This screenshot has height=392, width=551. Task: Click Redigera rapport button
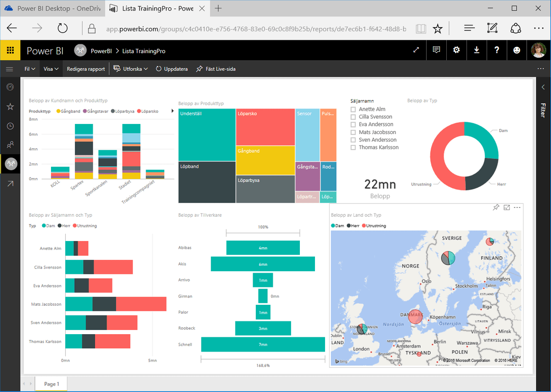click(x=86, y=69)
